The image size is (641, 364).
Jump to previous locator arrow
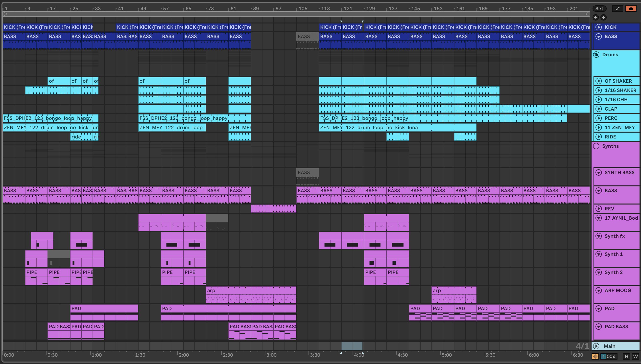click(x=595, y=17)
